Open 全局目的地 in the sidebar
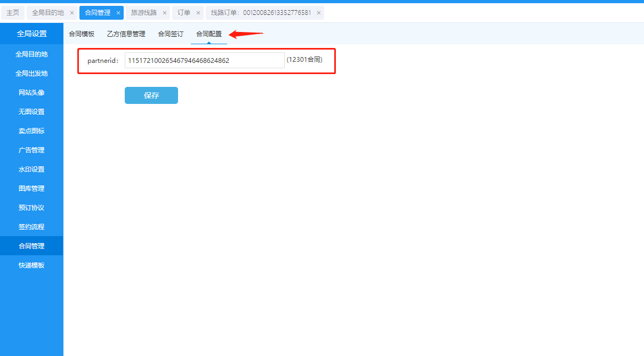This screenshot has width=644, height=356. coord(31,54)
